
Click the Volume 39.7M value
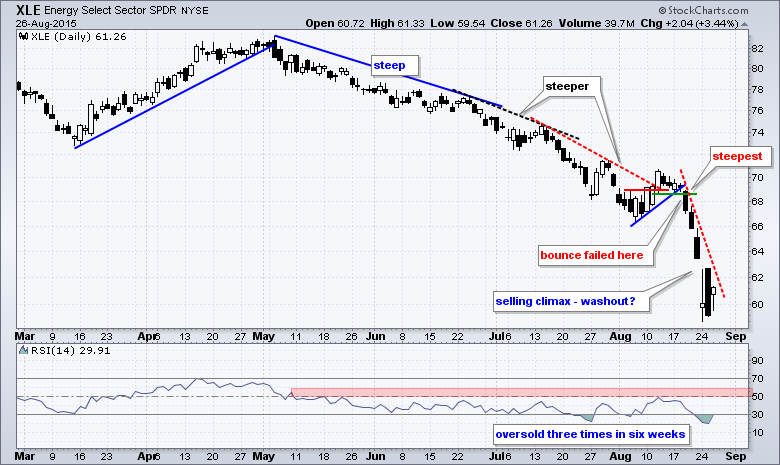coord(596,23)
